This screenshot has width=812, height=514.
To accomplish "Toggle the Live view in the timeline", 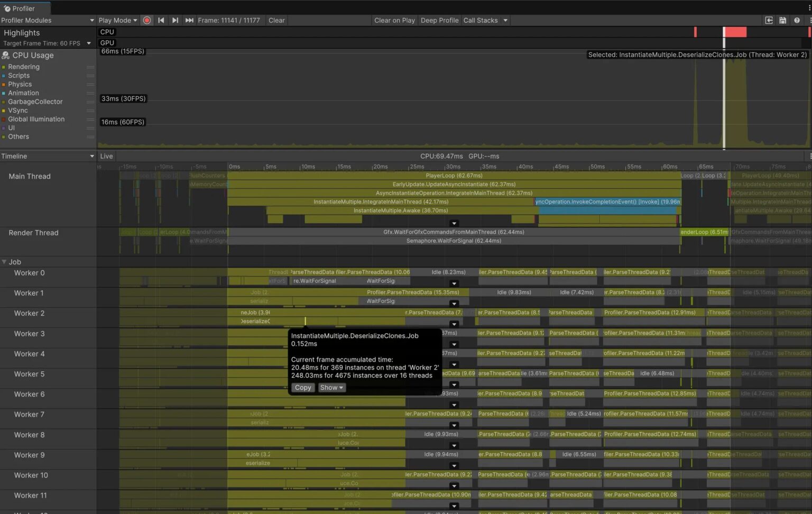I will [x=106, y=156].
